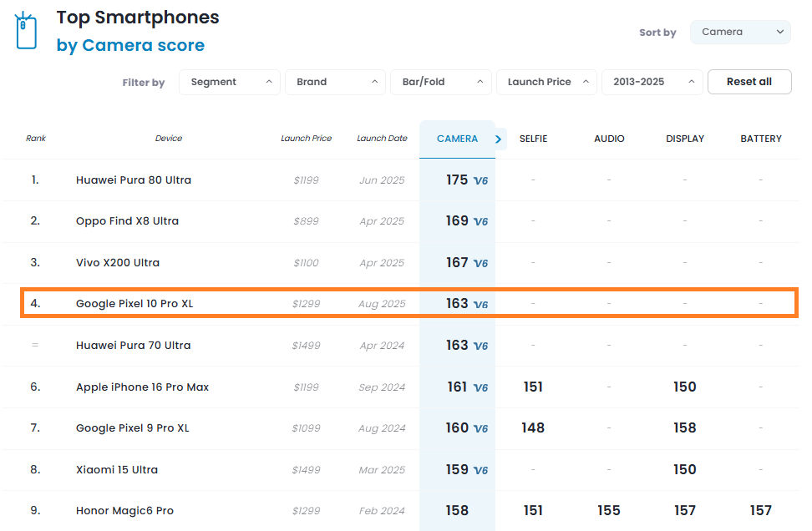Click V6 badge on Xiaomi 15 Ultra row
This screenshot has height=531, width=812.
tap(480, 470)
